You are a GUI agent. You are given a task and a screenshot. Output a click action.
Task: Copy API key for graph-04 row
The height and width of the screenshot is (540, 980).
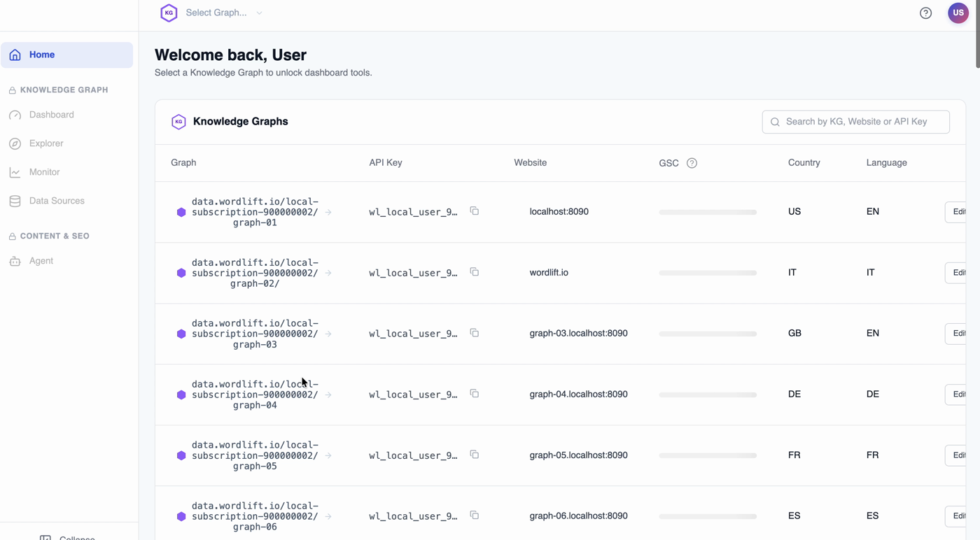[x=474, y=393]
